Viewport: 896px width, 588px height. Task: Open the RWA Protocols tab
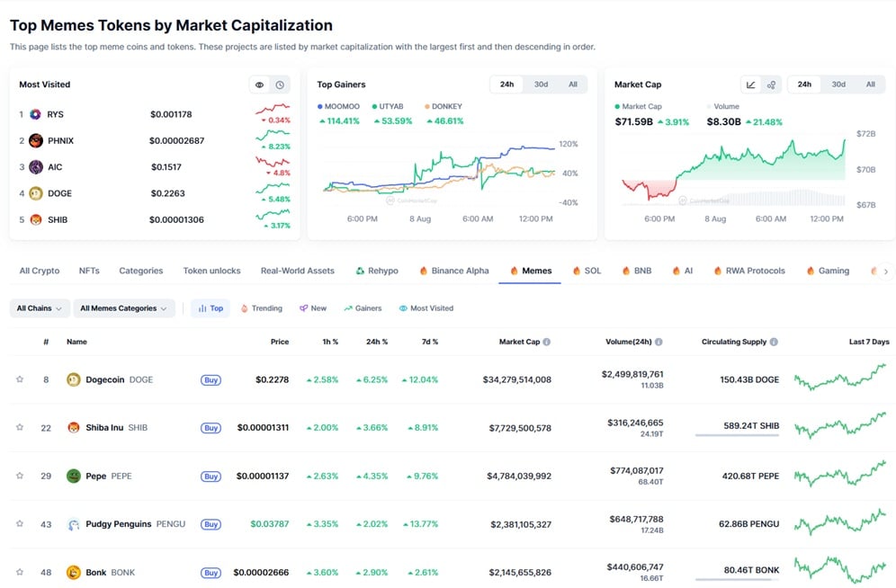(749, 271)
